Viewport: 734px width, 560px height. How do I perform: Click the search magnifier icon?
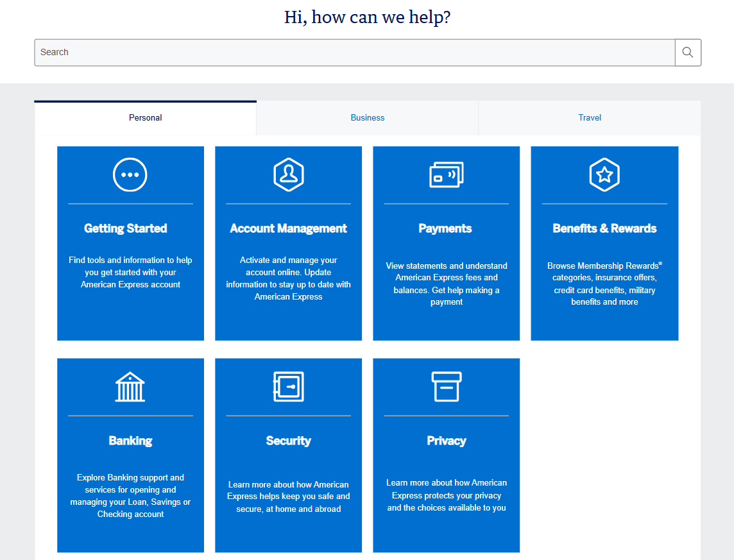click(x=687, y=52)
